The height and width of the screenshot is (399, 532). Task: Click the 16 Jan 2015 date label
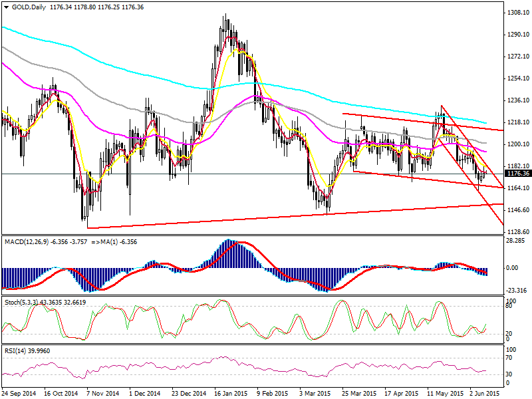pos(231,394)
